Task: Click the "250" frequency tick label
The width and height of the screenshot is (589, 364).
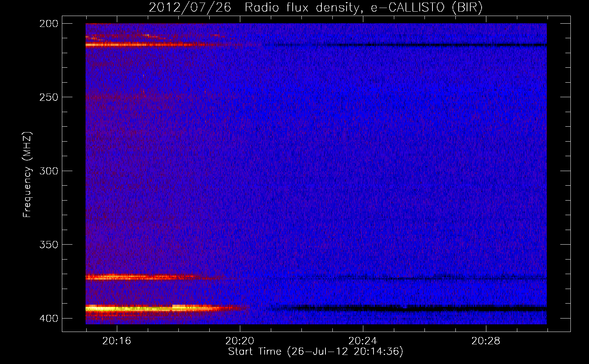Action: pos(49,97)
